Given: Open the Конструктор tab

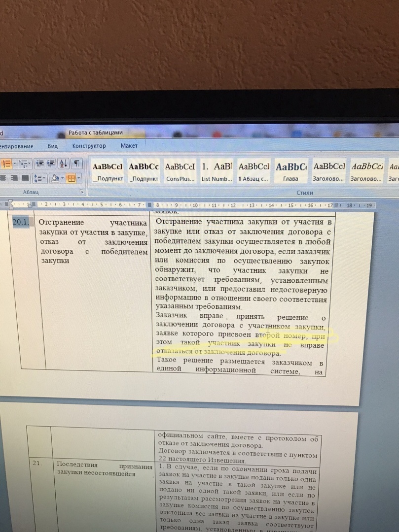Looking at the screenshot, I should pyautogui.click(x=89, y=145).
